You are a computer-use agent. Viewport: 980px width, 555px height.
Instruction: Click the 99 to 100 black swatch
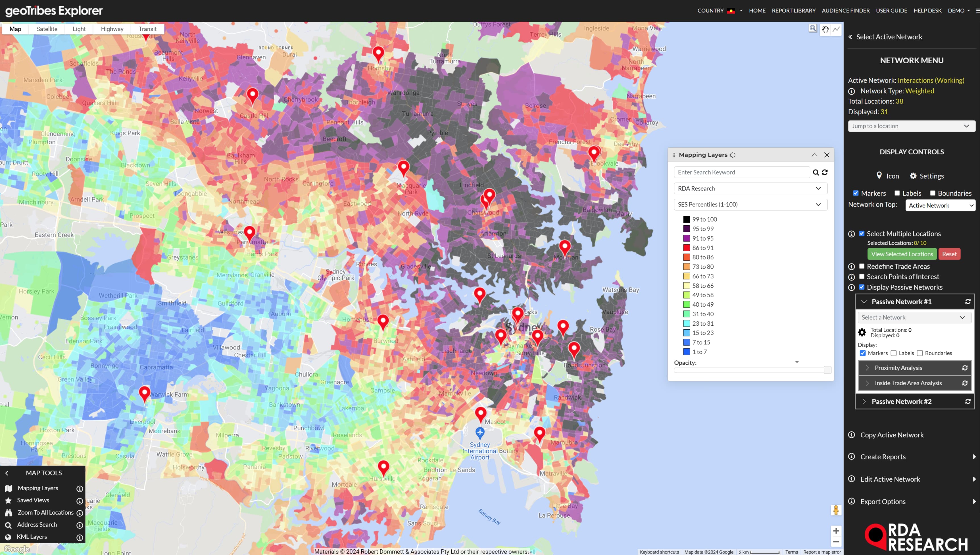[x=687, y=219]
